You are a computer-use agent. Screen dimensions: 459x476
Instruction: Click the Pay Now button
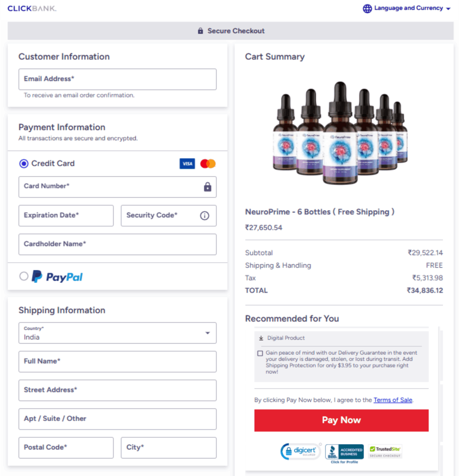coord(341,420)
